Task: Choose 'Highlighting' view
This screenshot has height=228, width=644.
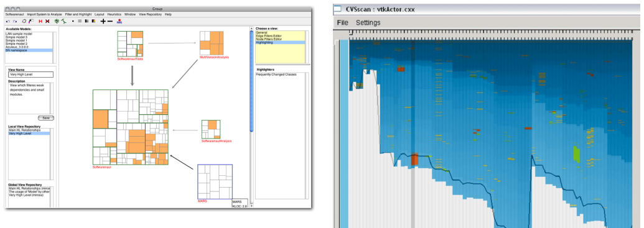Action: [x=280, y=42]
